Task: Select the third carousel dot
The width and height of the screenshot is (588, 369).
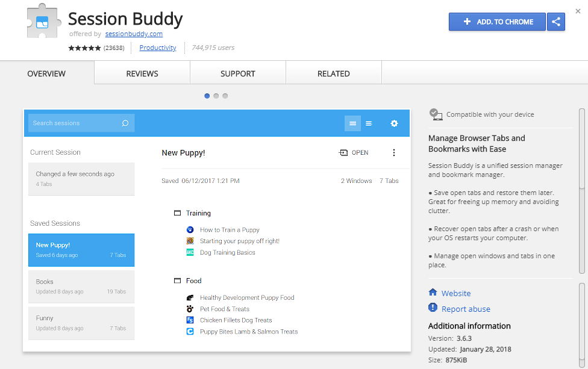Action: (225, 96)
